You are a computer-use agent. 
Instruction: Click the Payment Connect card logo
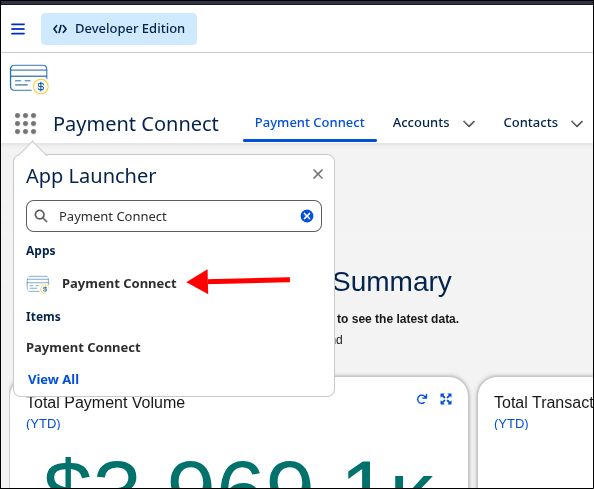(x=29, y=79)
